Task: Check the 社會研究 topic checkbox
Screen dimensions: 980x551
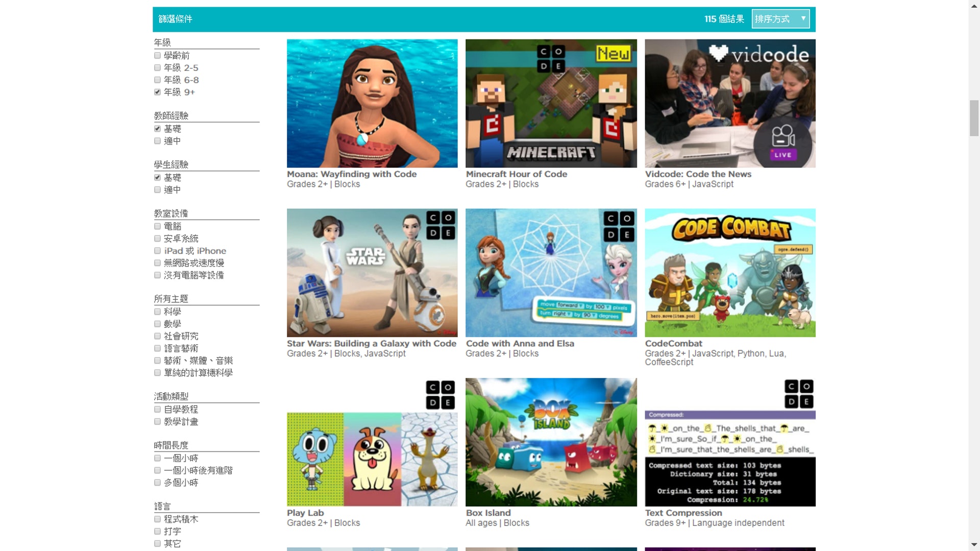Action: click(x=157, y=336)
